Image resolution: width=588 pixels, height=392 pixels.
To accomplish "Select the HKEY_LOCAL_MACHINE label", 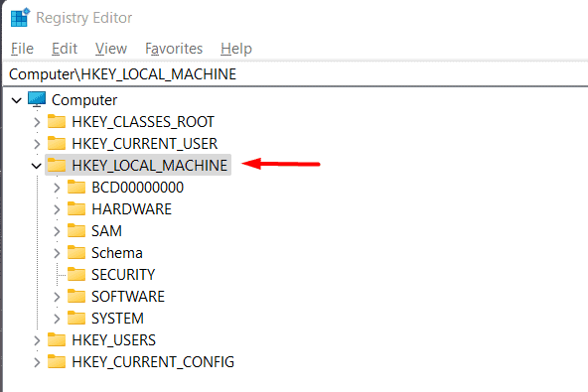I will 150,166.
